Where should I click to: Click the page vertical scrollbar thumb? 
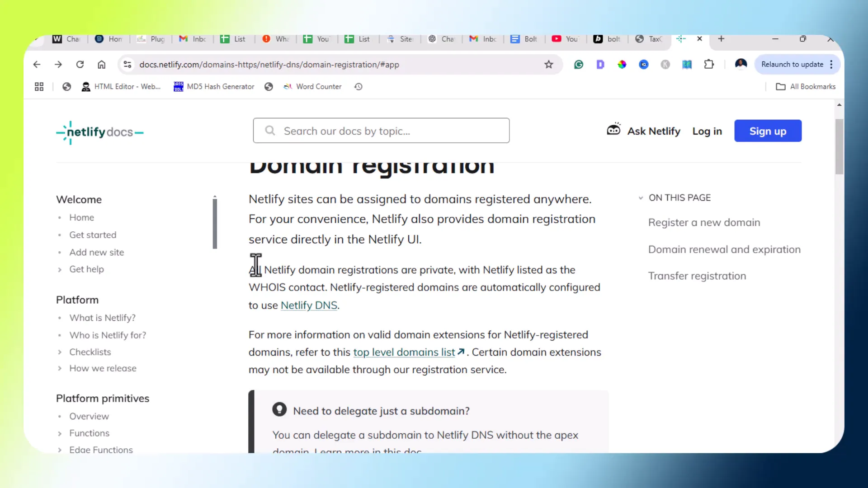coord(839,146)
